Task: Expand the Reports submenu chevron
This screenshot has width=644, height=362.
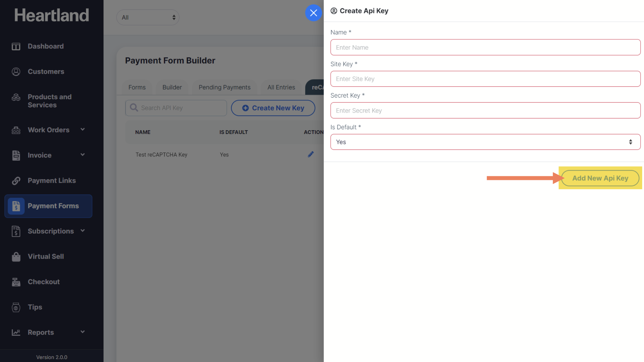Action: [83, 332]
